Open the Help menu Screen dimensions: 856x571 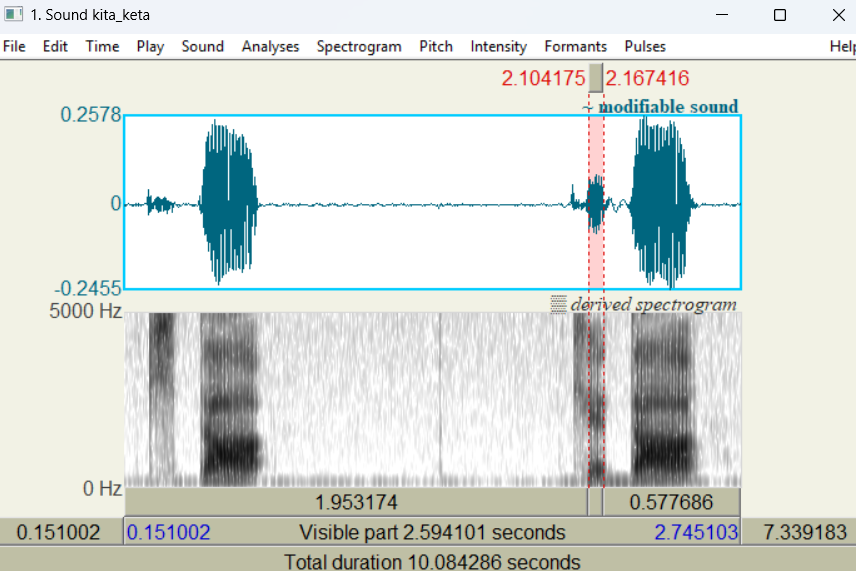click(x=842, y=46)
